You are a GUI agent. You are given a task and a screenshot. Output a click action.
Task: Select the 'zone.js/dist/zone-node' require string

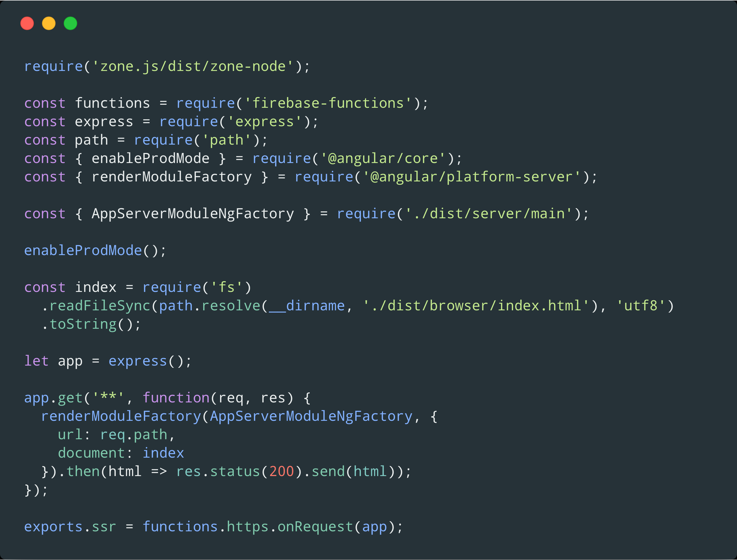pyautogui.click(x=192, y=66)
